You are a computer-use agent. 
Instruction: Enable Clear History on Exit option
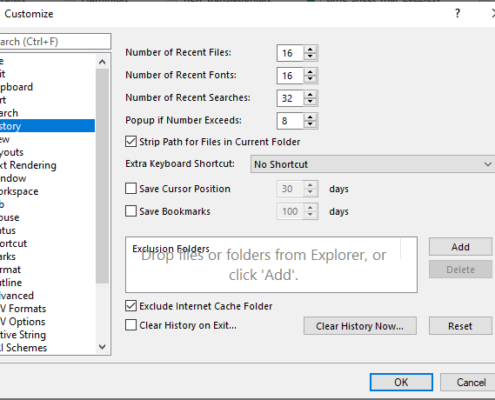(x=131, y=325)
